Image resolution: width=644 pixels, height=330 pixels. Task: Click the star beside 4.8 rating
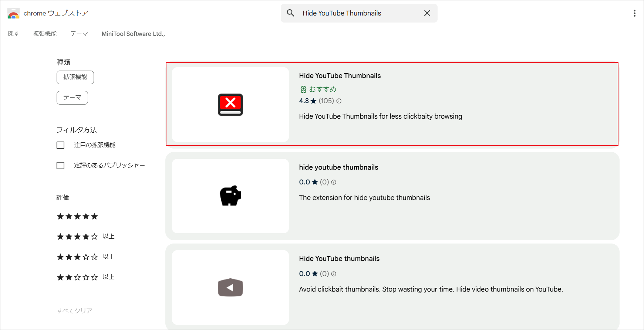314,101
